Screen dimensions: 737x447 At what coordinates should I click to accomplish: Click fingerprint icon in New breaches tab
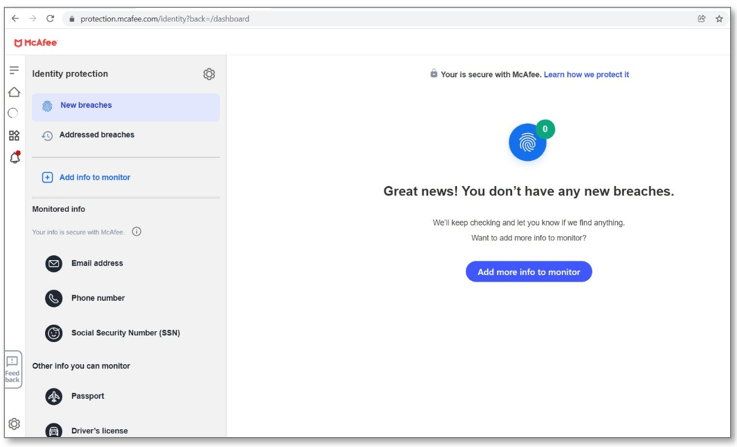(x=47, y=106)
